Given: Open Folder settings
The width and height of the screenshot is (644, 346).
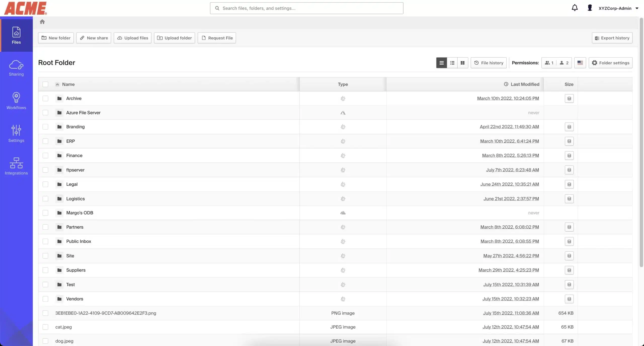Looking at the screenshot, I should click(611, 63).
